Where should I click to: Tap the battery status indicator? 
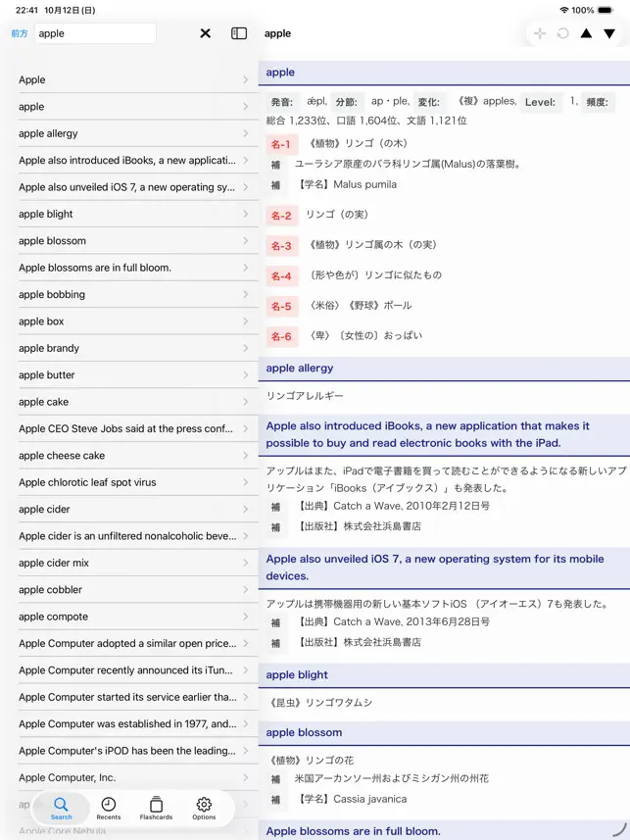pos(605,10)
